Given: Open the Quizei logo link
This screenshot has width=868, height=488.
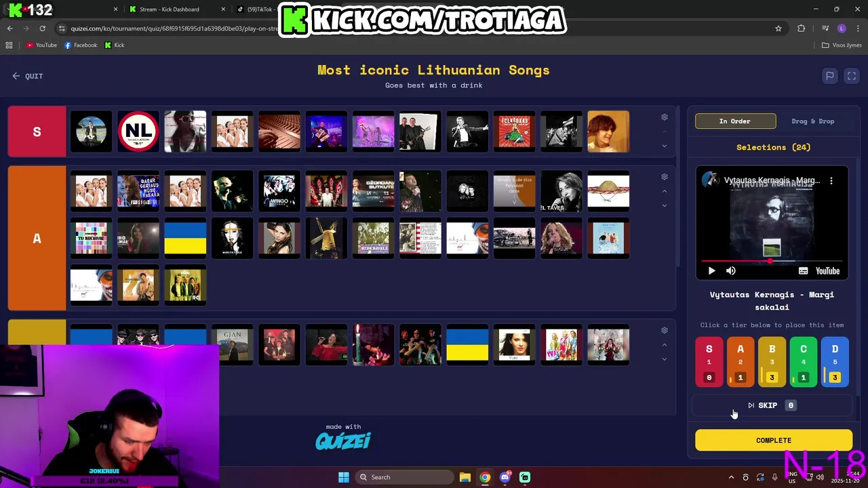Looking at the screenshot, I should point(343,441).
